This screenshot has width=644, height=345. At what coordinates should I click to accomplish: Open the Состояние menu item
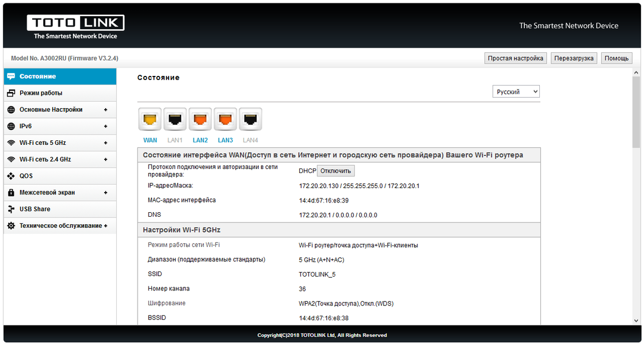[x=60, y=76]
